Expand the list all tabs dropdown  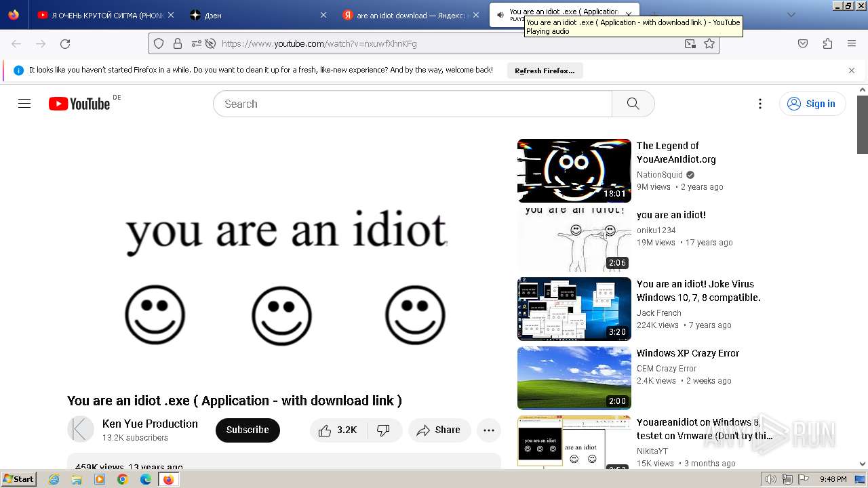791,15
